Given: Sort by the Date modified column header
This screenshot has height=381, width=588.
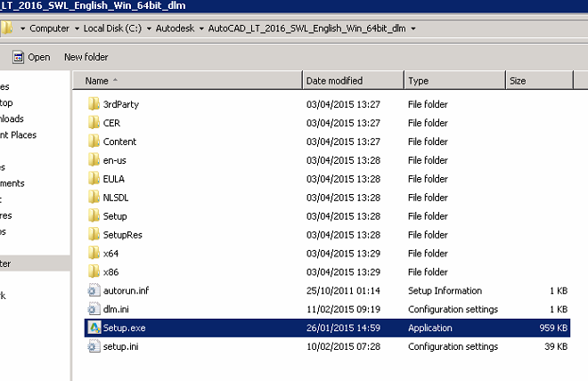Looking at the screenshot, I should pyautogui.click(x=354, y=80).
